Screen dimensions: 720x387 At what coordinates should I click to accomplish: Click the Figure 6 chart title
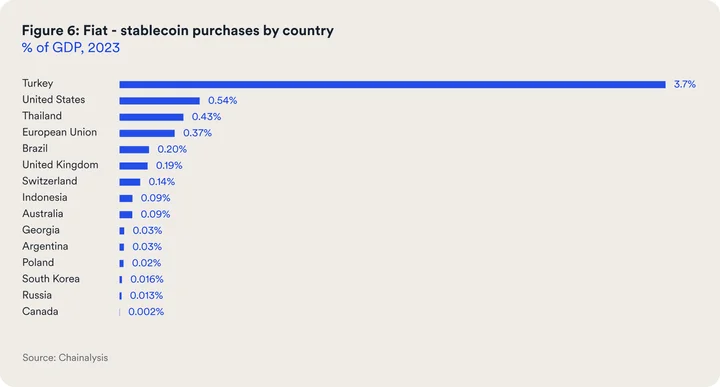click(178, 30)
